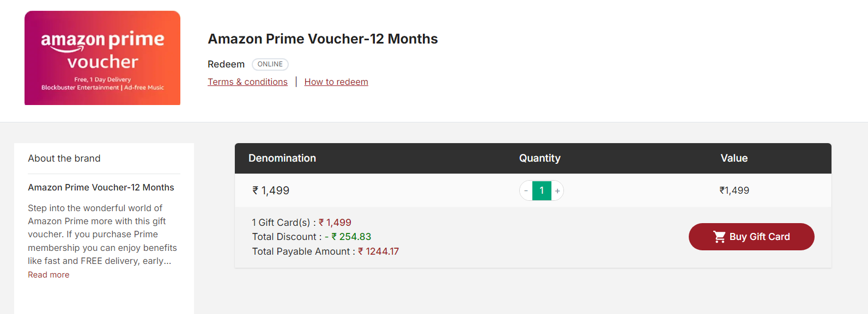Click the Quantity column header

click(x=539, y=158)
